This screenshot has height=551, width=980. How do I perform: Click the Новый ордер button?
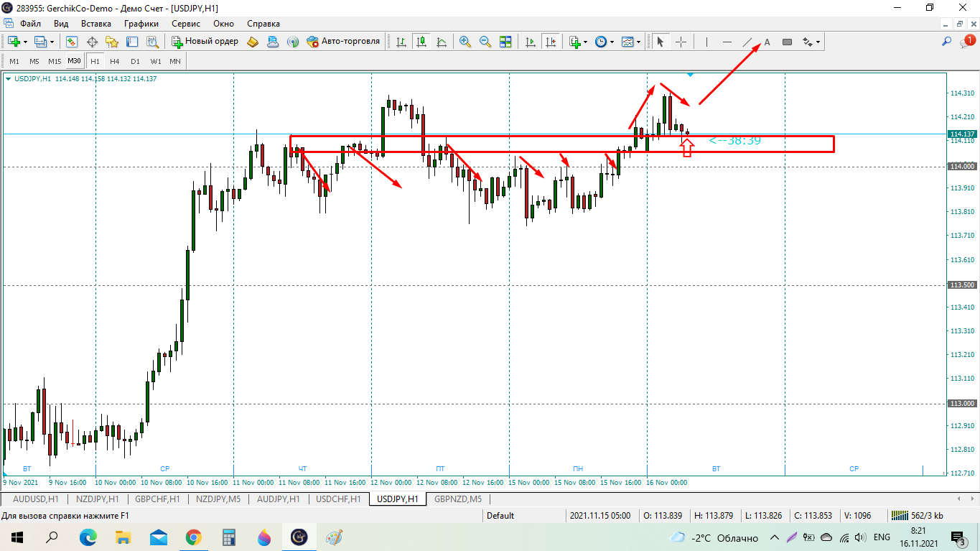click(x=205, y=42)
